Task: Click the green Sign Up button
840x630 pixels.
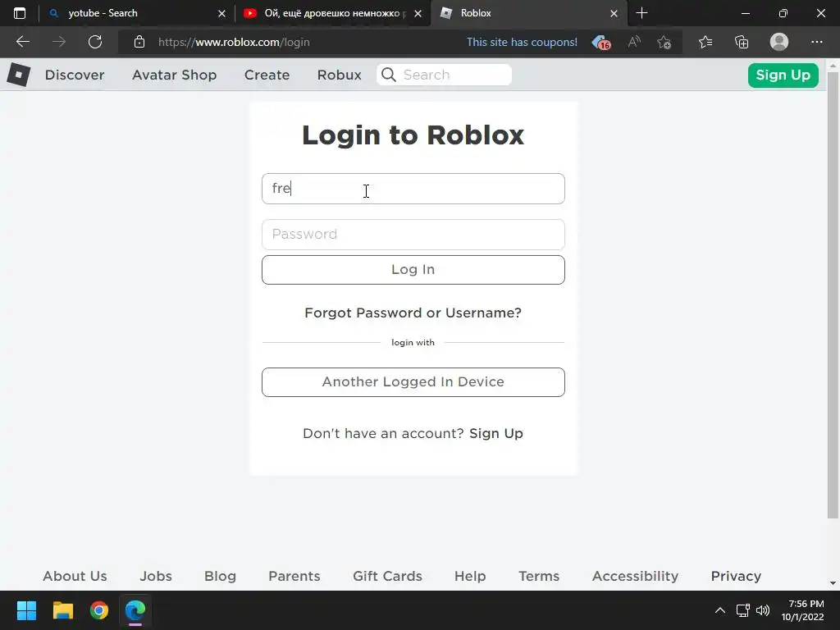Action: [783, 75]
